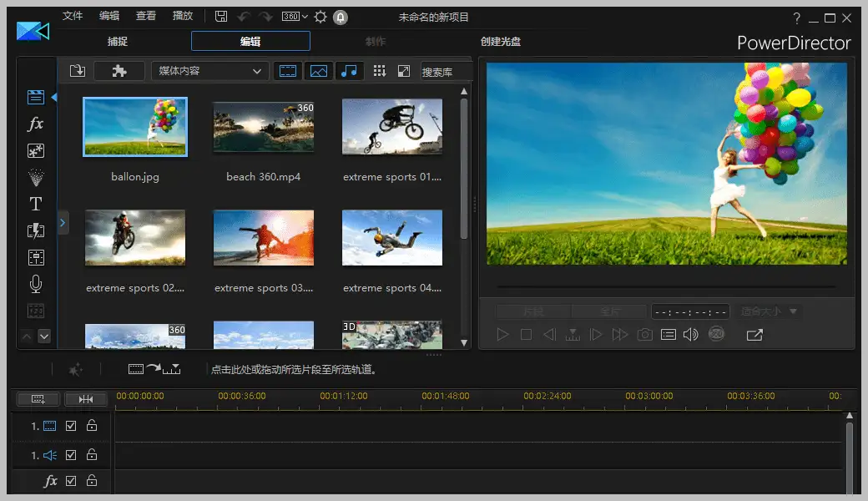
Task: Lock the fx track with padlock icon
Action: coord(92,481)
